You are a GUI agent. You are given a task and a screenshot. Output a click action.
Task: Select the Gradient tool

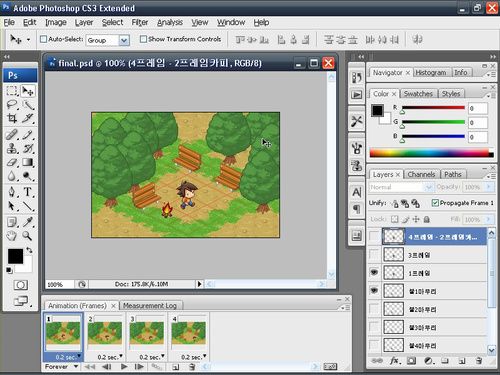coord(28,162)
